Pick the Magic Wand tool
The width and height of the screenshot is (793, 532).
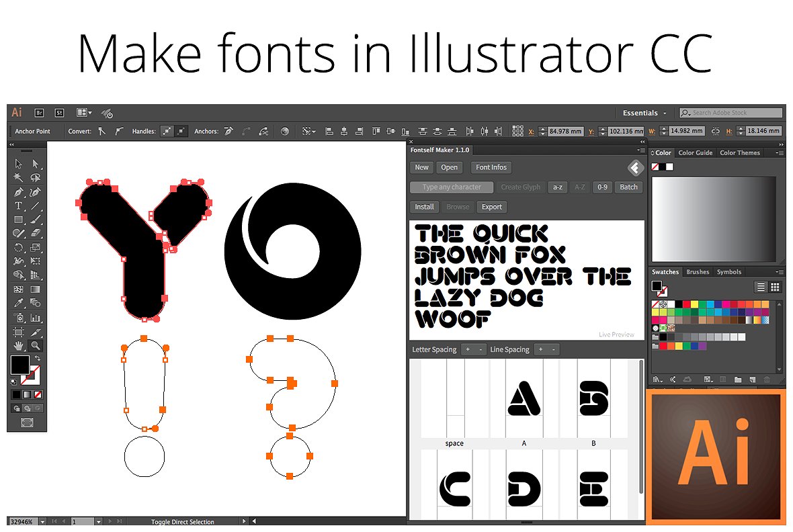click(x=19, y=177)
